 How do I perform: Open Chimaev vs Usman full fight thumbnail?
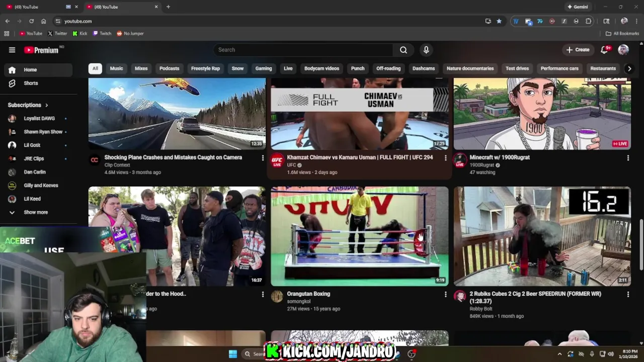point(359,114)
